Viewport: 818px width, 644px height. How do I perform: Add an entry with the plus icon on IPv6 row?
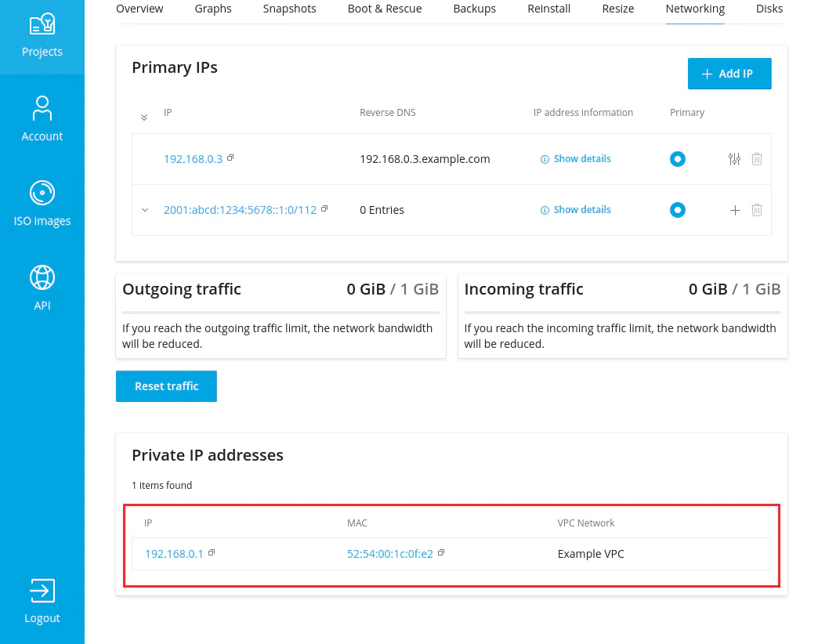(x=734, y=210)
